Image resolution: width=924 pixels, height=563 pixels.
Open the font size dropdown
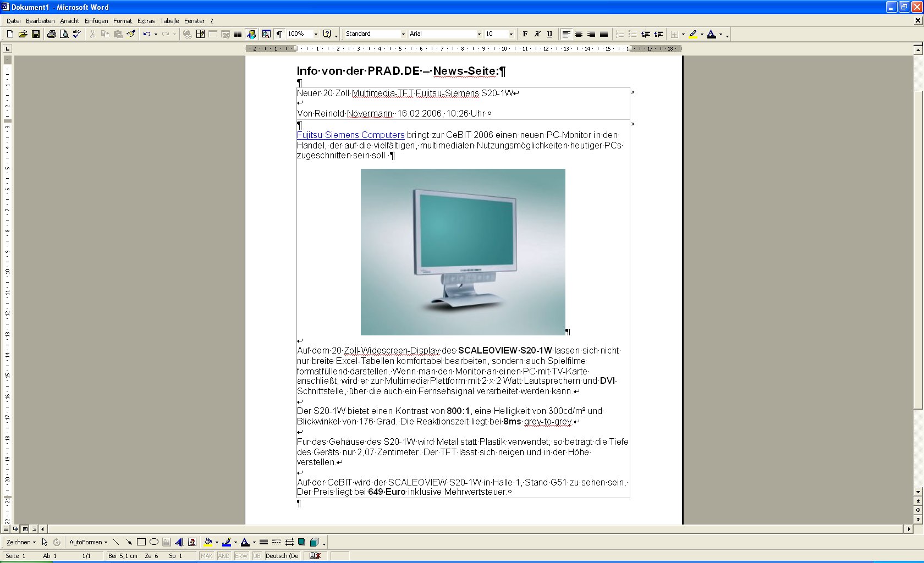click(511, 34)
